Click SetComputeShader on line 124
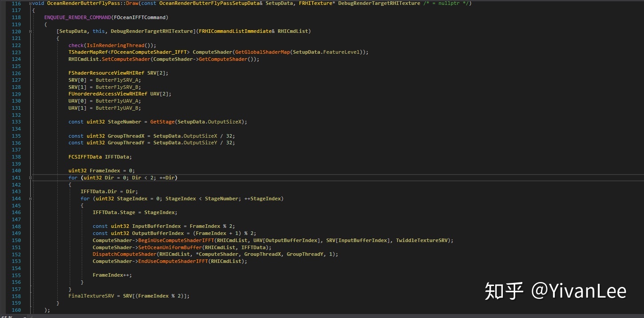The width and height of the screenshot is (644, 318). [x=126, y=59]
